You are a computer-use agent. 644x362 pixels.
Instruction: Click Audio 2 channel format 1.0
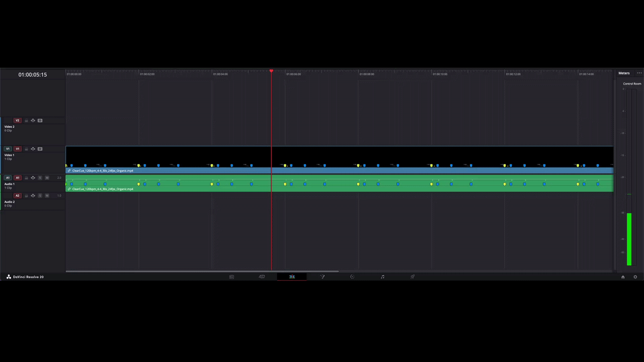59,196
